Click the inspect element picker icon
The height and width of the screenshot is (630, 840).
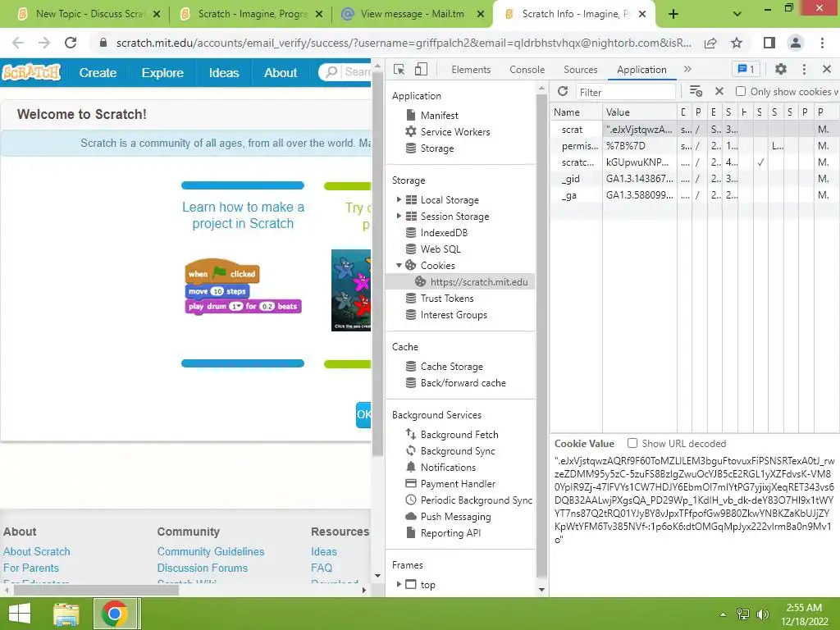point(399,69)
